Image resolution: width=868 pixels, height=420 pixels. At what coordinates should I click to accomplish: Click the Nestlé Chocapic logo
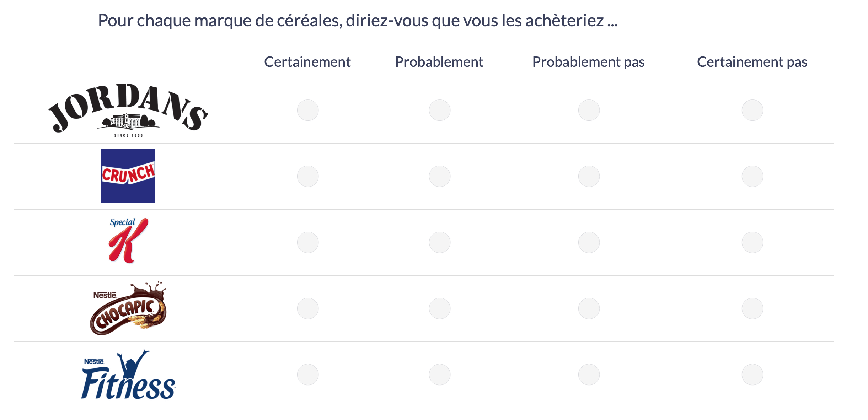click(x=128, y=308)
